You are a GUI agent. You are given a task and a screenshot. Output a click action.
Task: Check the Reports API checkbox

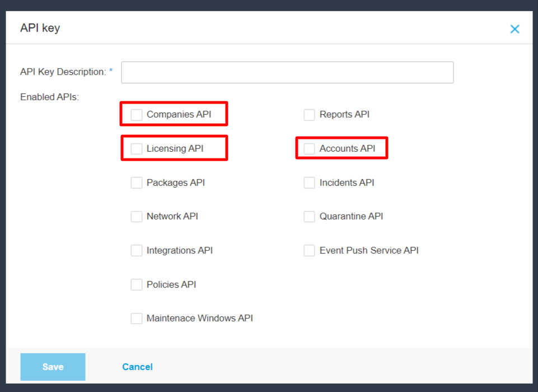(309, 115)
